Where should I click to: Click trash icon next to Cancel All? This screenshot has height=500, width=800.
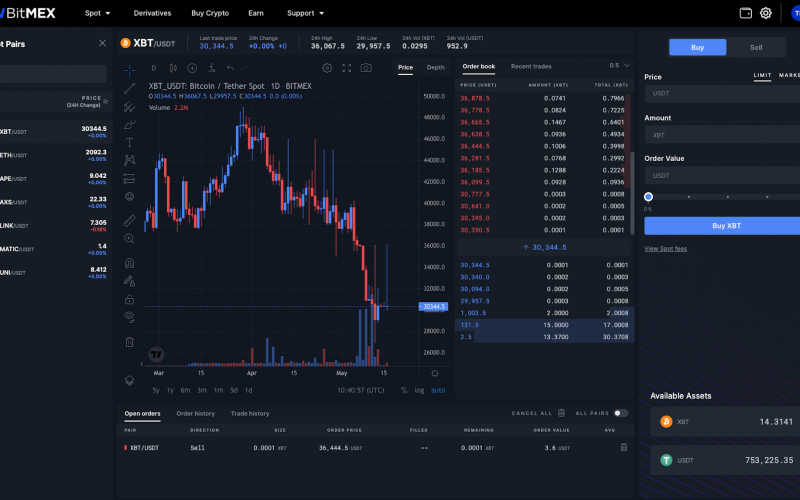(561, 413)
